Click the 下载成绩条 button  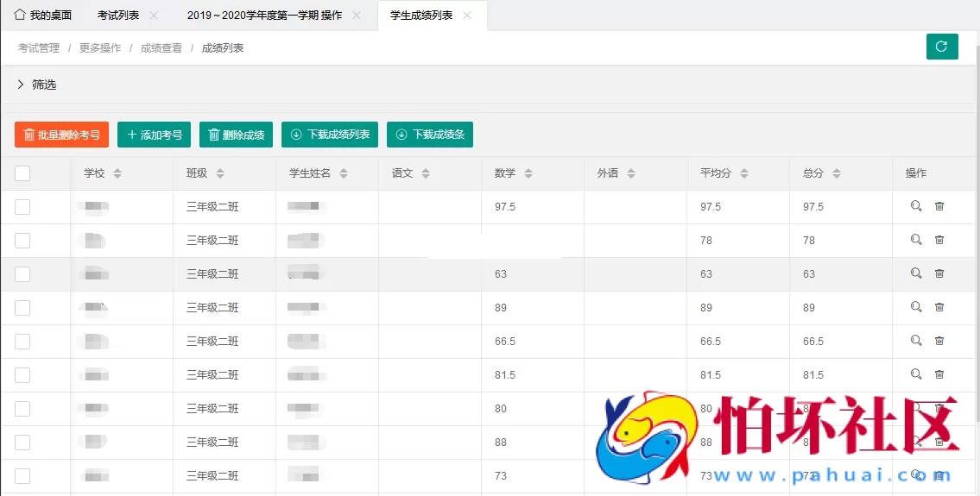(x=430, y=135)
